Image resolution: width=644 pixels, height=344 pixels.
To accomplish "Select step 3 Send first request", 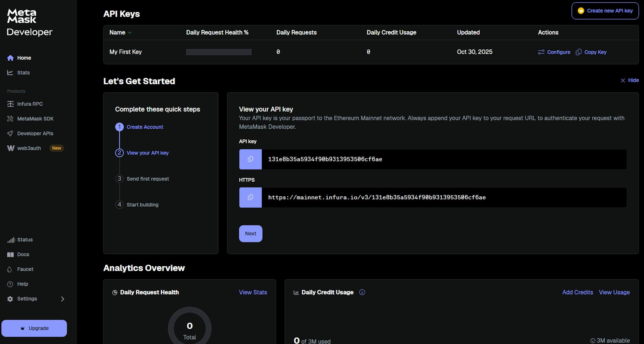I will point(148,179).
